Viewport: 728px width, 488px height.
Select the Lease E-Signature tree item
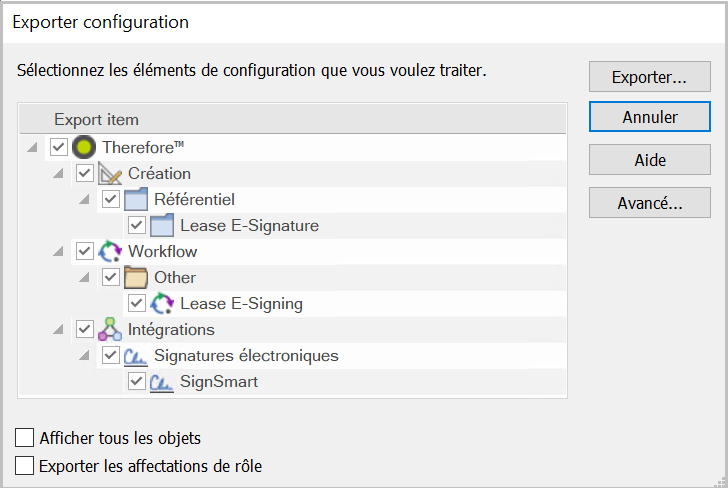pyautogui.click(x=249, y=225)
